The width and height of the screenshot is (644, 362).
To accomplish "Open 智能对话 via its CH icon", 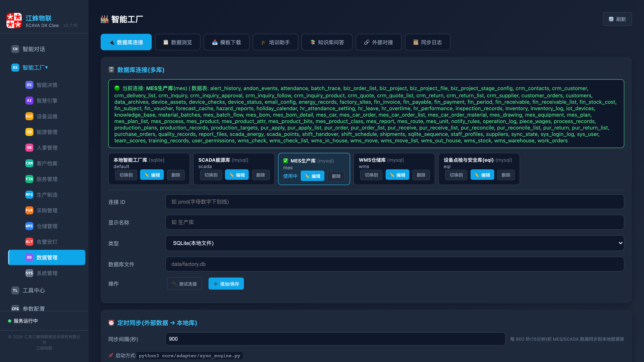I will pos(15,49).
